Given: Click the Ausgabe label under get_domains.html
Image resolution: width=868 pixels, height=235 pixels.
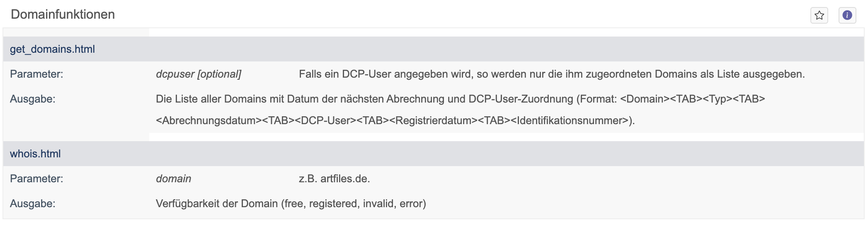Looking at the screenshot, I should click(x=32, y=99).
